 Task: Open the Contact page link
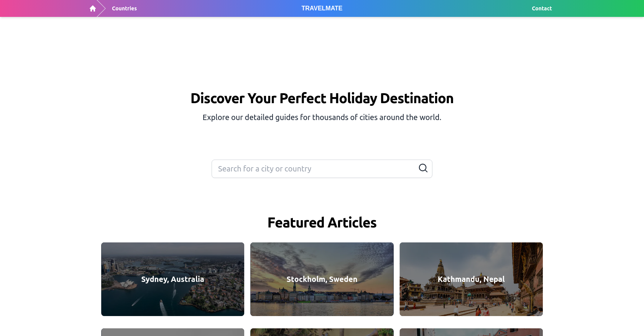[x=542, y=8]
